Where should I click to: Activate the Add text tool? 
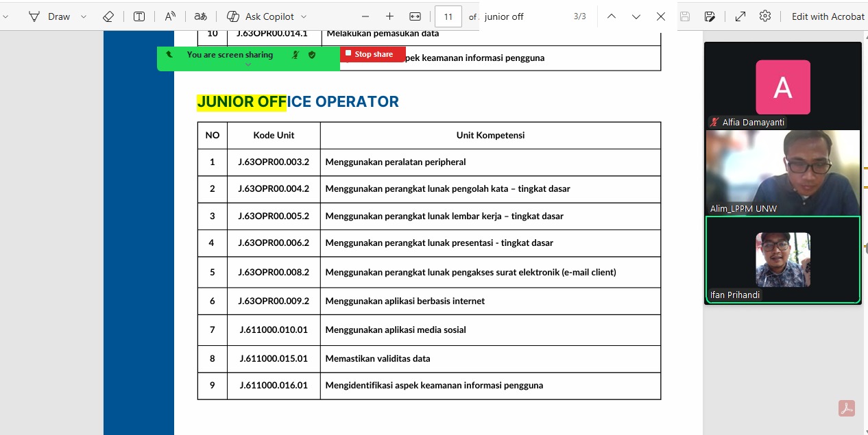click(139, 16)
